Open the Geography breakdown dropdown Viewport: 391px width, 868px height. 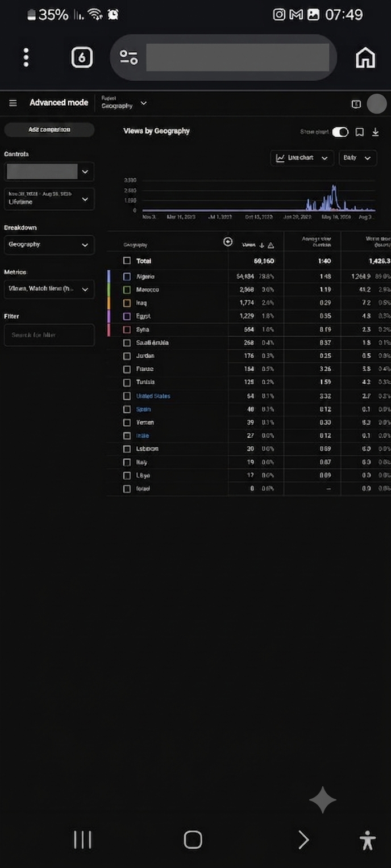tap(49, 245)
